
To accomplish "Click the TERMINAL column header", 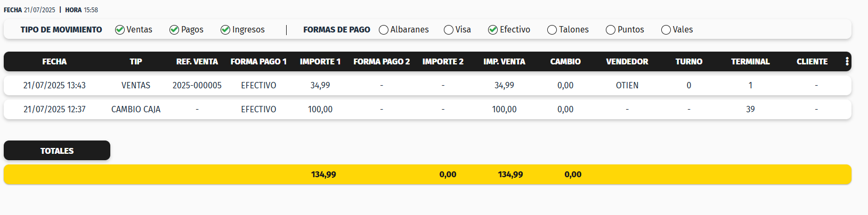I will 750,62.
